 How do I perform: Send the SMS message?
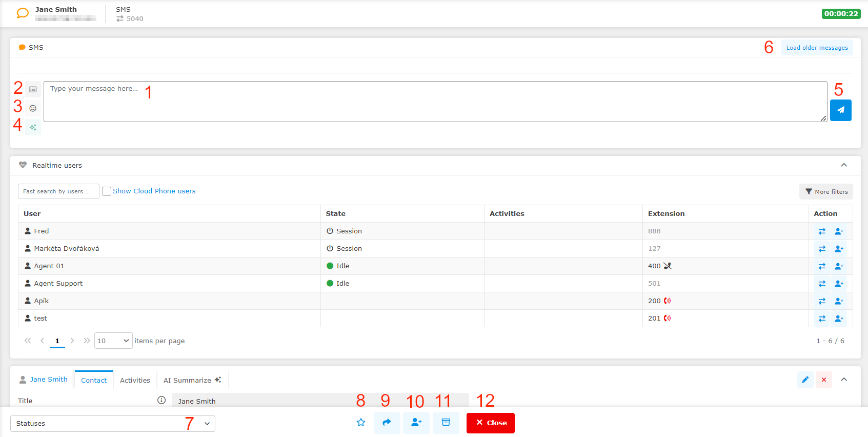click(x=840, y=110)
